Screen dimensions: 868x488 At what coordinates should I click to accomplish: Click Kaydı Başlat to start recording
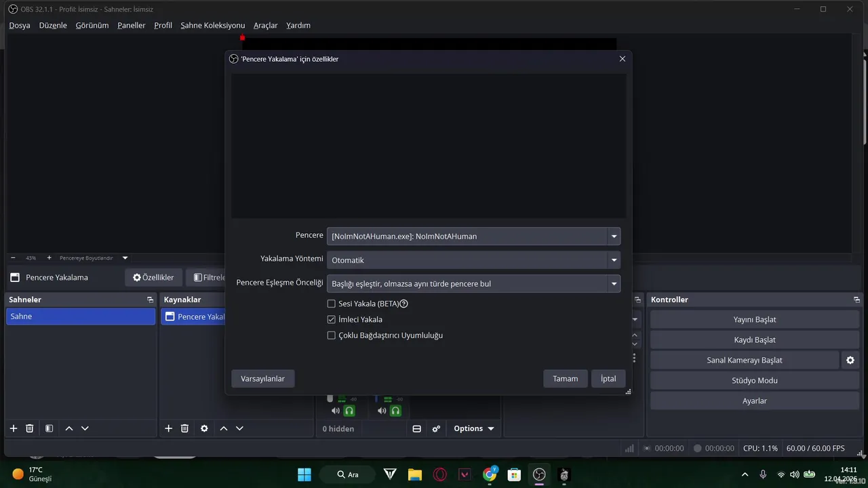(755, 340)
